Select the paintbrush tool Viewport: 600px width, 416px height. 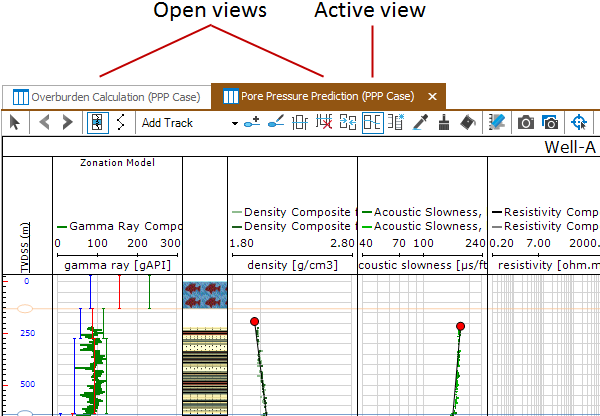coord(444,123)
